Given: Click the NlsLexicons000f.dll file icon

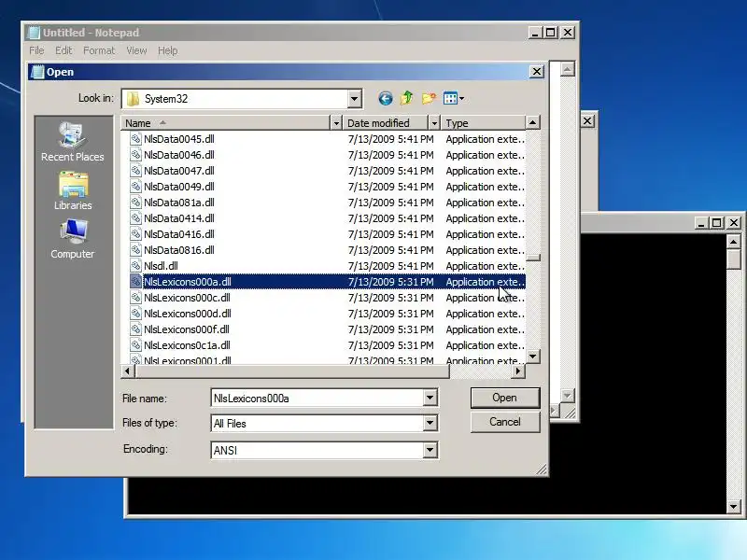Looking at the screenshot, I should click(x=136, y=329).
